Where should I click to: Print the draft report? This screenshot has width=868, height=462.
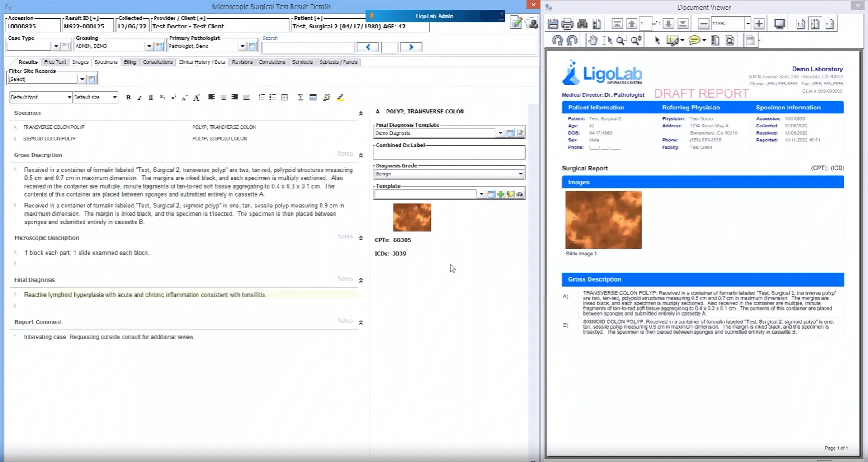(567, 24)
